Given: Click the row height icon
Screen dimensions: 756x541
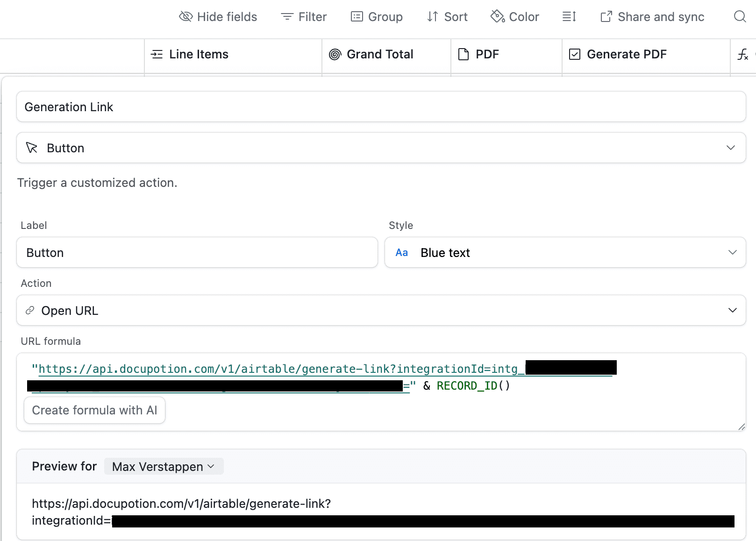Looking at the screenshot, I should click(x=569, y=17).
